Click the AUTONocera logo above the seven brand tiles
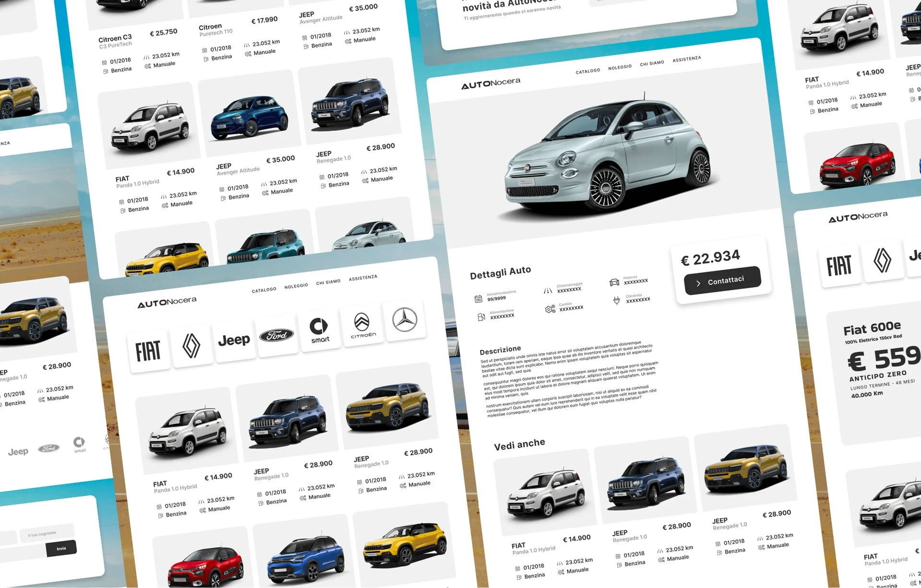Screen dimensions: 921x588 click(x=167, y=303)
